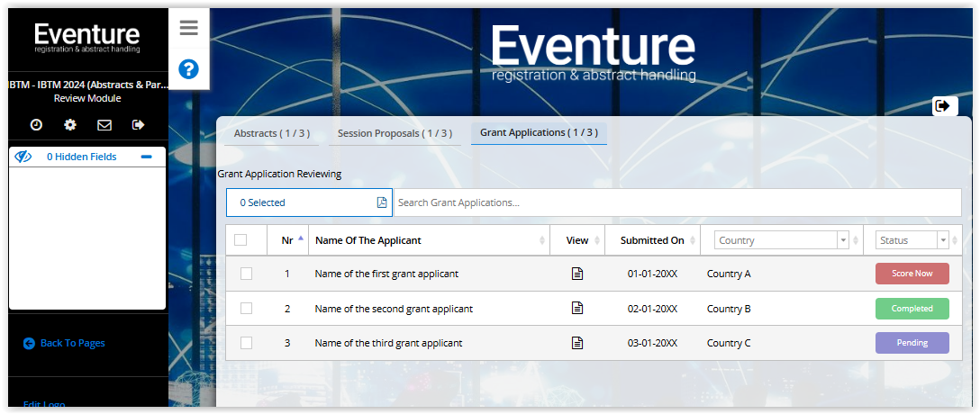Click the IBTM 2024 event title text

coord(87,85)
